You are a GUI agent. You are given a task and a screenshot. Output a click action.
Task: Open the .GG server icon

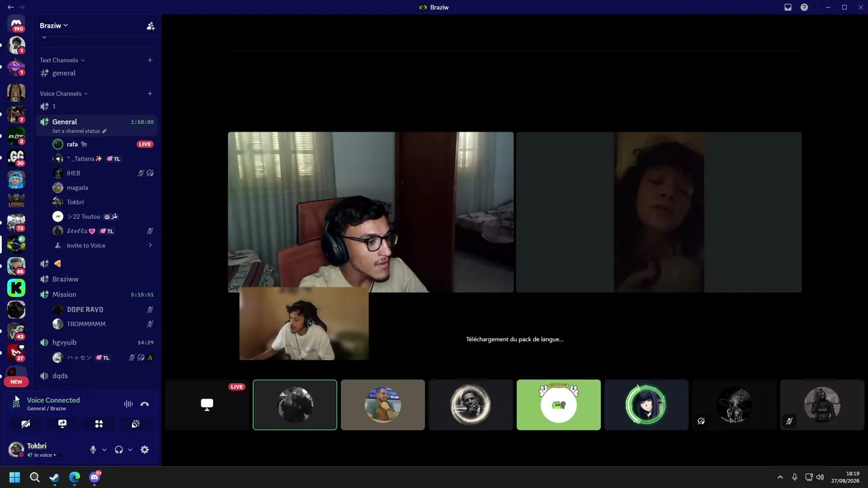coord(16,157)
